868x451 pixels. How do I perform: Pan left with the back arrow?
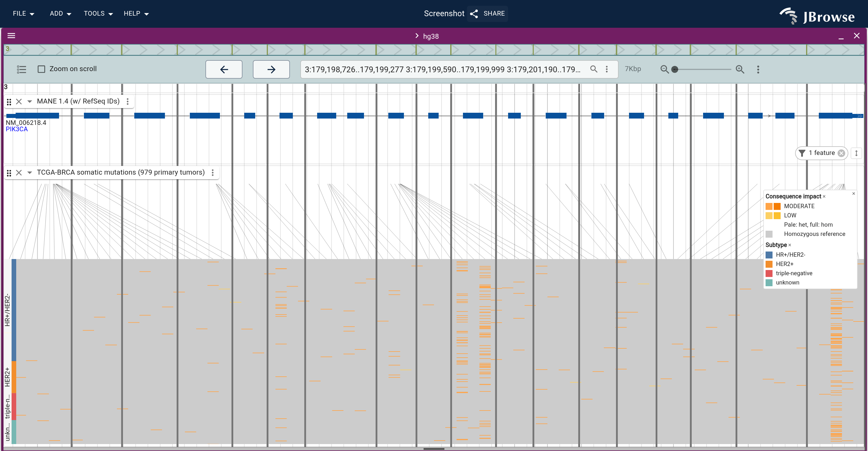224,69
